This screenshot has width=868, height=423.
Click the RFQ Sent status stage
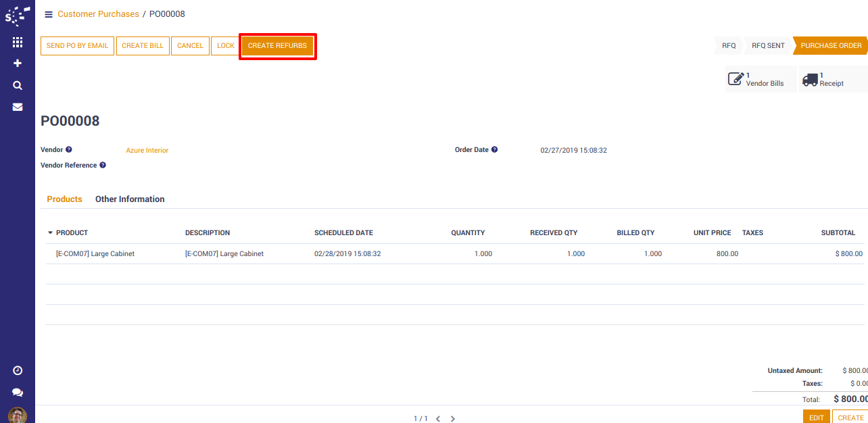tap(768, 46)
